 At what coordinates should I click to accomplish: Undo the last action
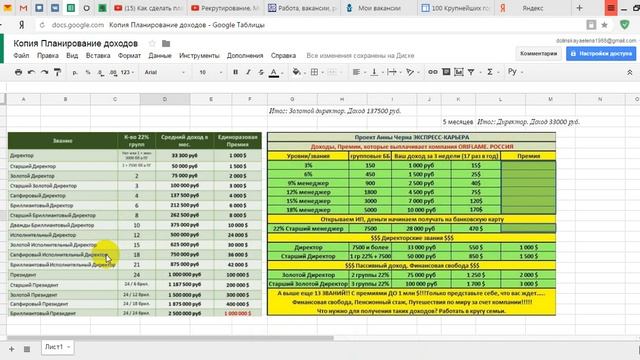pyautogui.click(x=31, y=72)
